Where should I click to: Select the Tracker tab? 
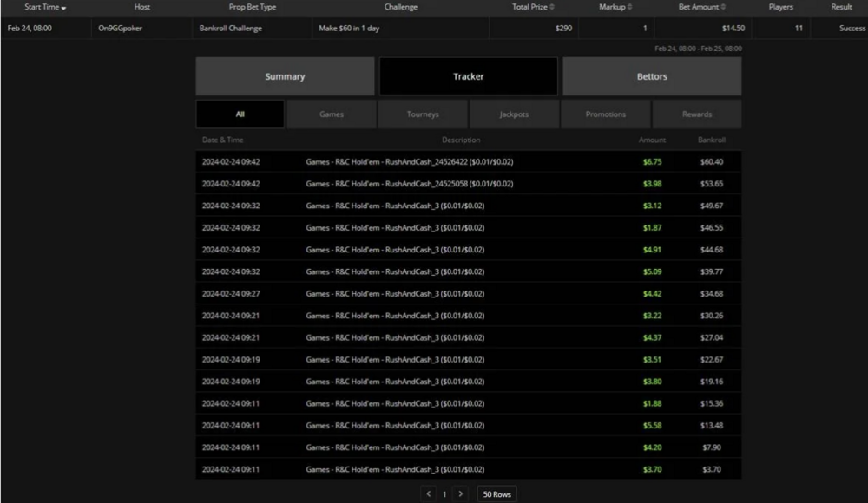(469, 76)
